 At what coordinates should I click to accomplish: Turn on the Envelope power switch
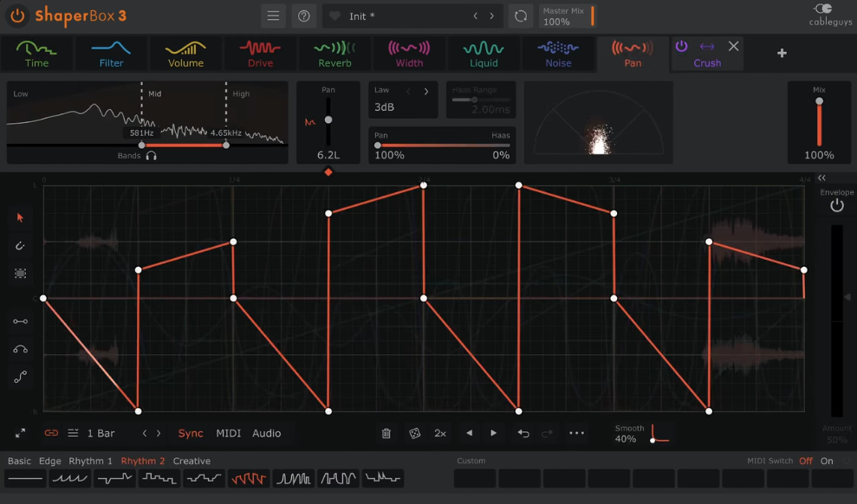click(x=836, y=206)
